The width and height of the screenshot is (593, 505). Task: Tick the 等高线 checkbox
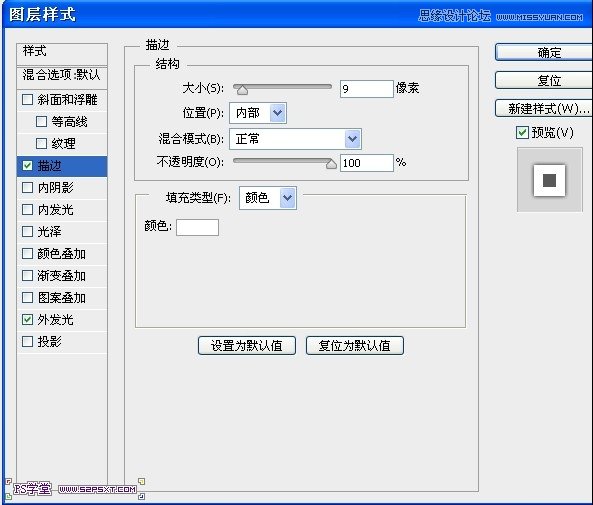[41, 122]
